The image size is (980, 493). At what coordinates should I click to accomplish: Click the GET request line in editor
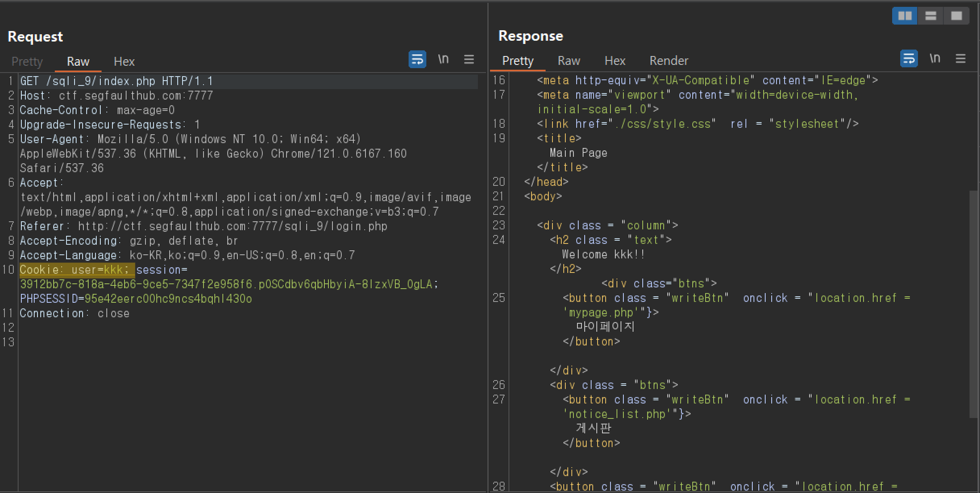(x=116, y=81)
